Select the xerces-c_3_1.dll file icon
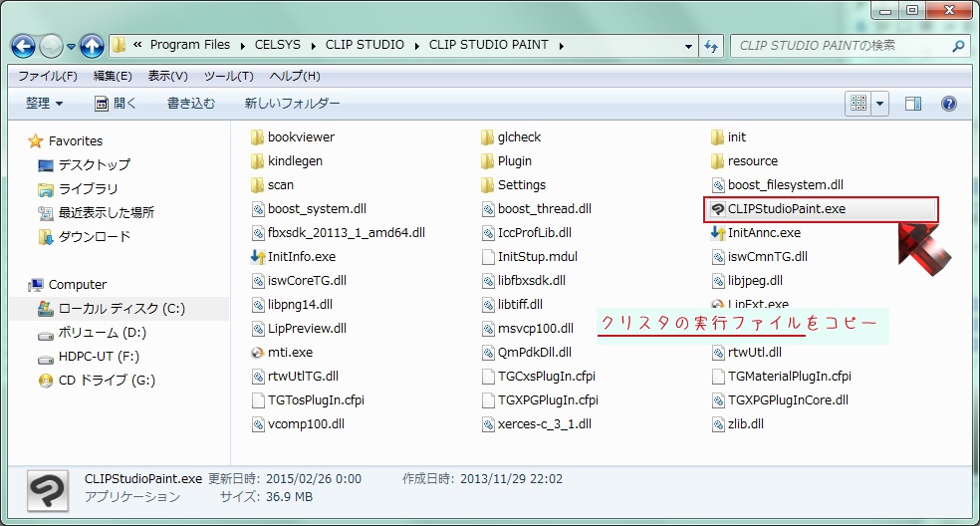The height and width of the screenshot is (526, 980). (x=487, y=424)
